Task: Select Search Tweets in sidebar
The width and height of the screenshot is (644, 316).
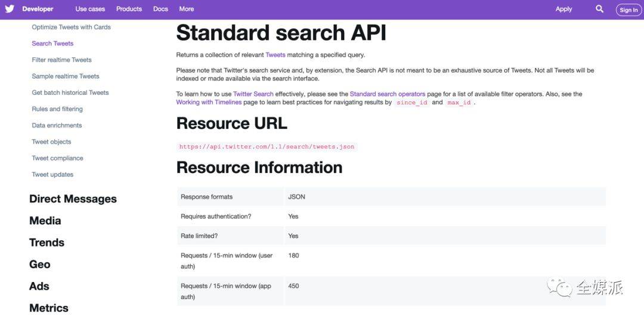Action: pos(52,44)
